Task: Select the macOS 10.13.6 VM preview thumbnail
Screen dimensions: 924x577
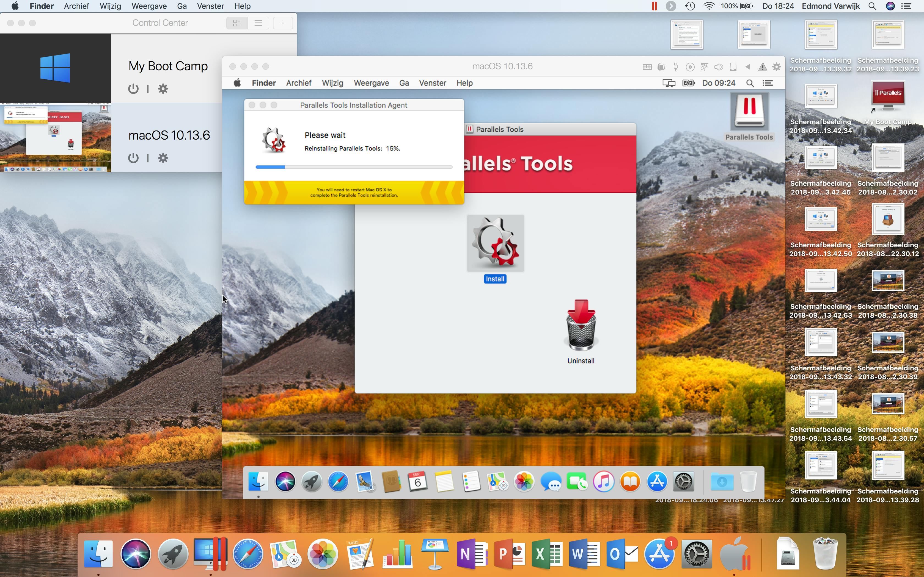Action: click(55, 138)
